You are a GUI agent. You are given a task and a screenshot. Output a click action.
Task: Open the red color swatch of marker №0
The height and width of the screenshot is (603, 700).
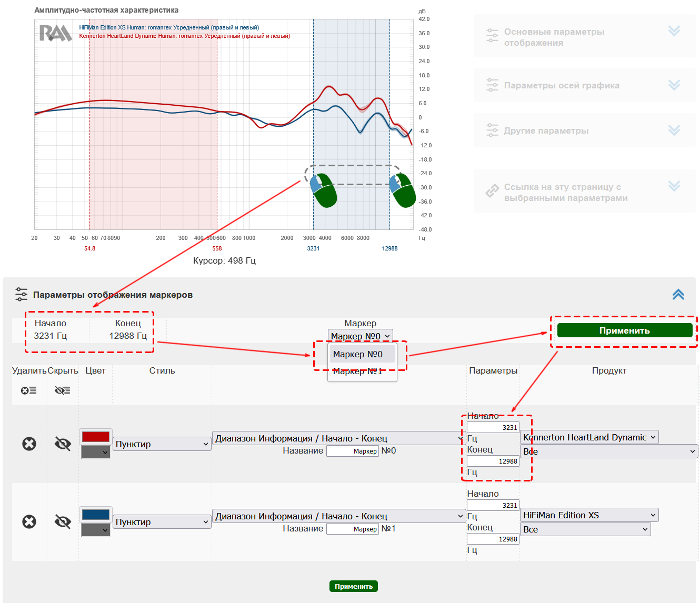[96, 437]
